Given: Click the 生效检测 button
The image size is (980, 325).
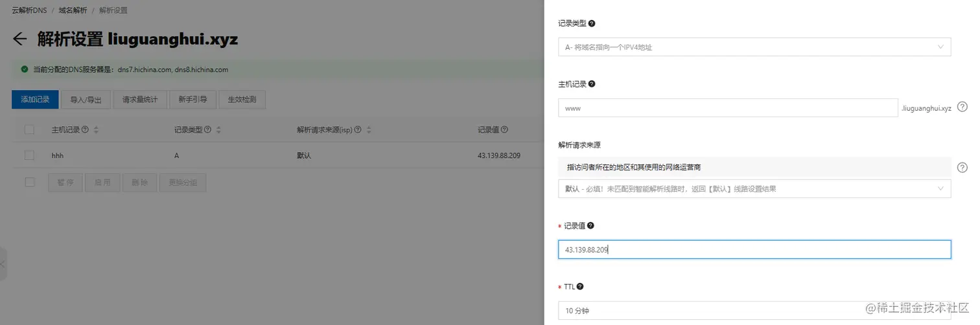Looking at the screenshot, I should [242, 100].
